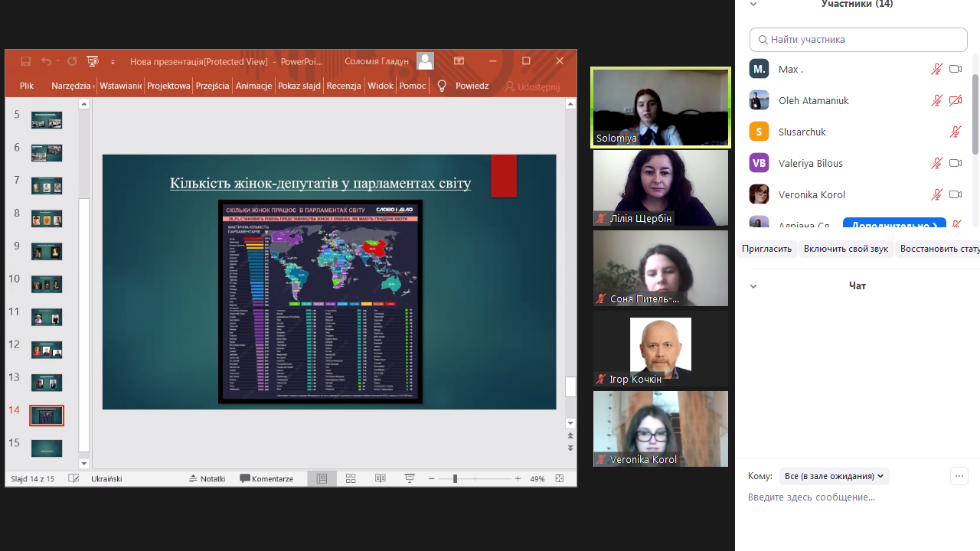
Task: Select slide 10 thumbnail in slide panel
Action: [x=47, y=285]
